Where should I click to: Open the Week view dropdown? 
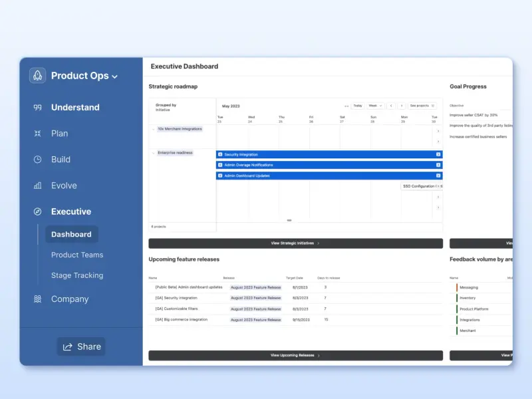point(375,106)
